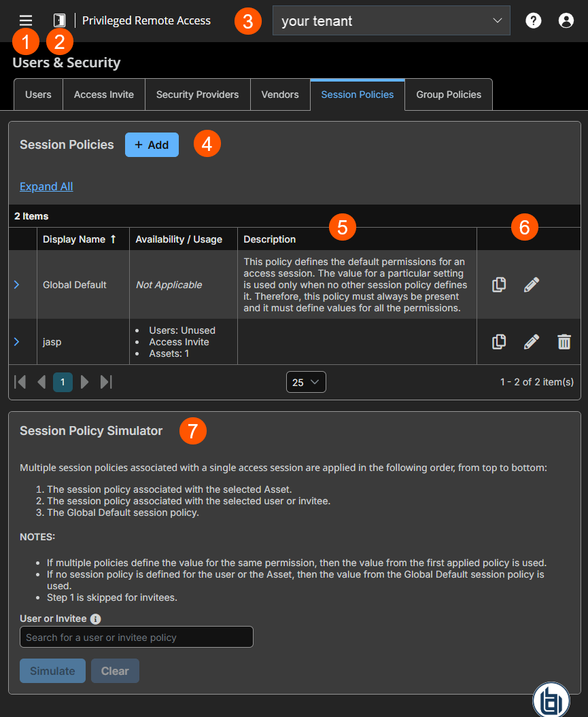Open the user account icon

point(566,20)
